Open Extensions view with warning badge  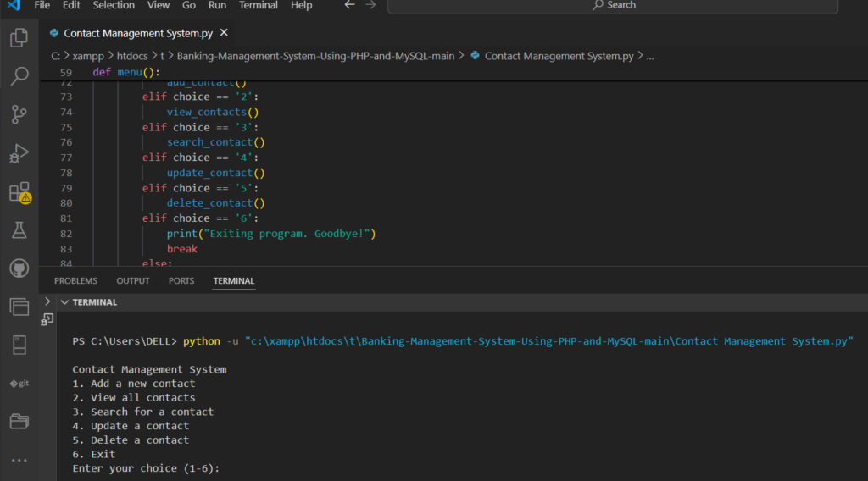pyautogui.click(x=20, y=192)
